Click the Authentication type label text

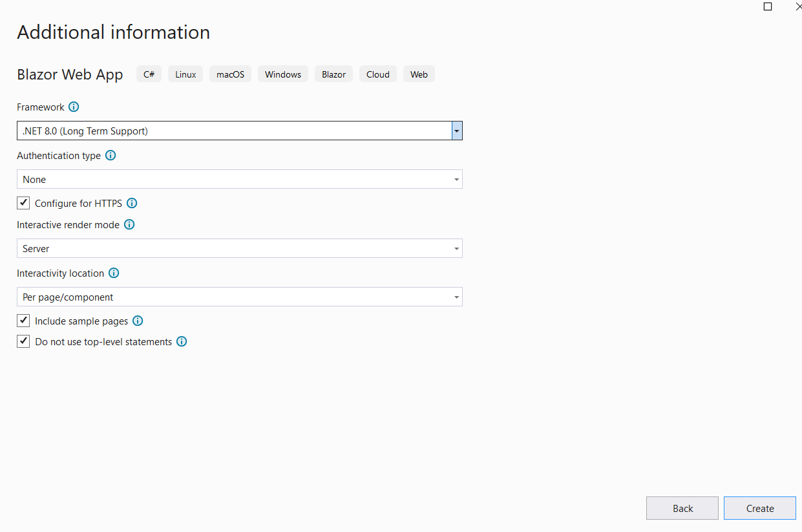(59, 156)
